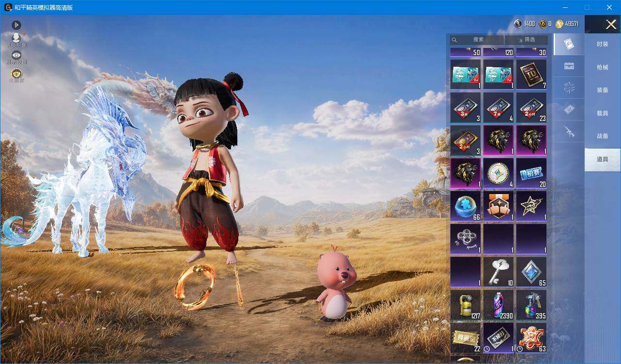
Task: Select the blue puzzle orb item
Action: click(x=466, y=206)
